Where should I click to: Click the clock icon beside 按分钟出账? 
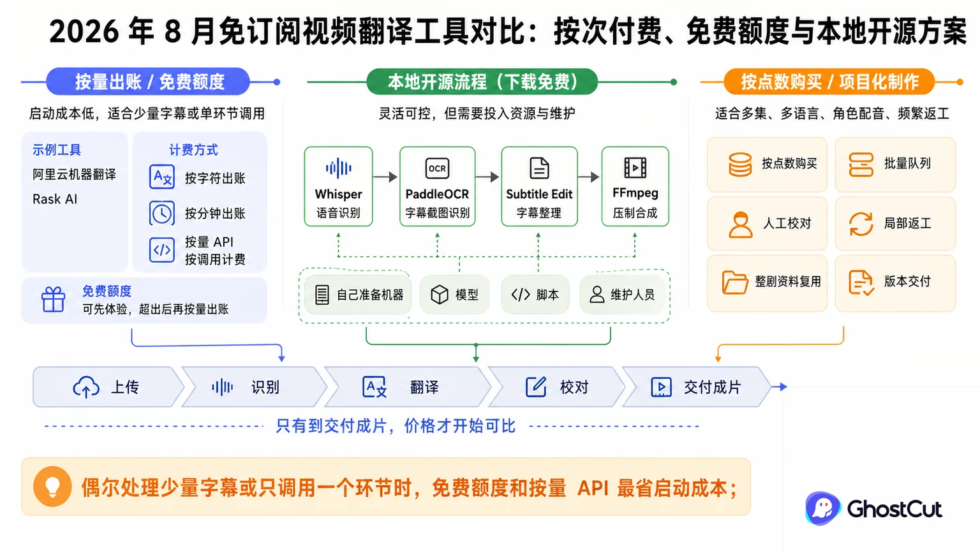(162, 213)
